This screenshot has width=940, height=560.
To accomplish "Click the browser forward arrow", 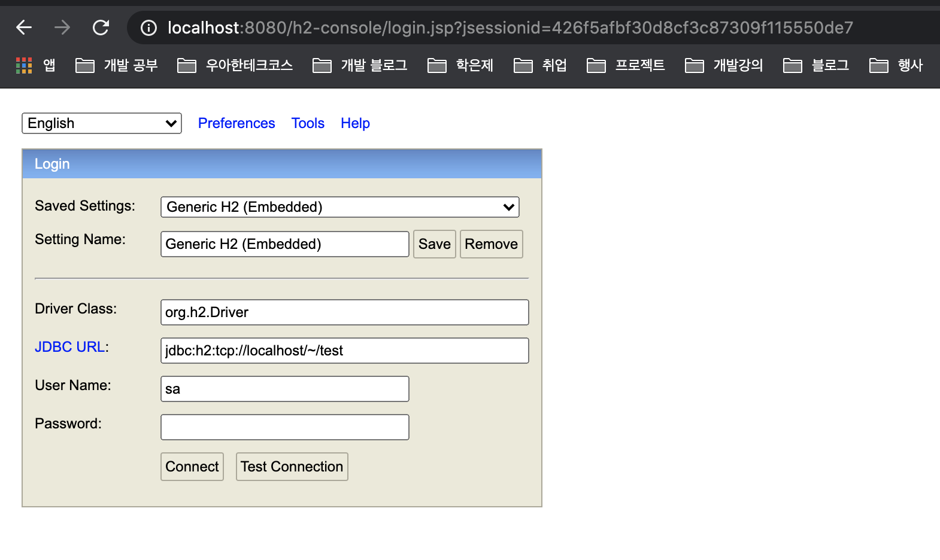I will [62, 28].
